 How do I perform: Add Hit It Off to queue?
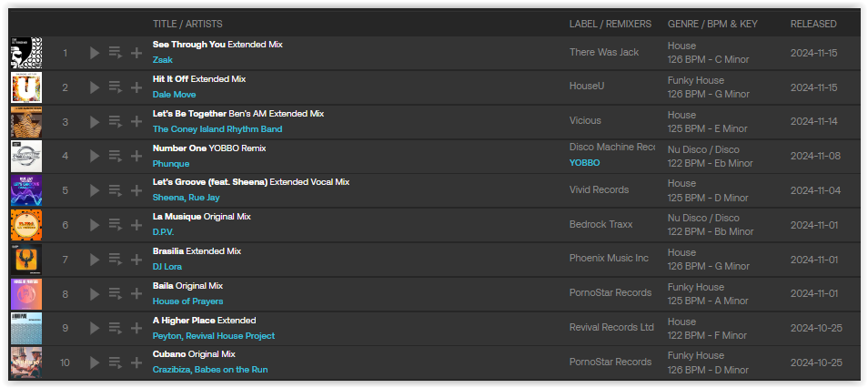pos(116,87)
